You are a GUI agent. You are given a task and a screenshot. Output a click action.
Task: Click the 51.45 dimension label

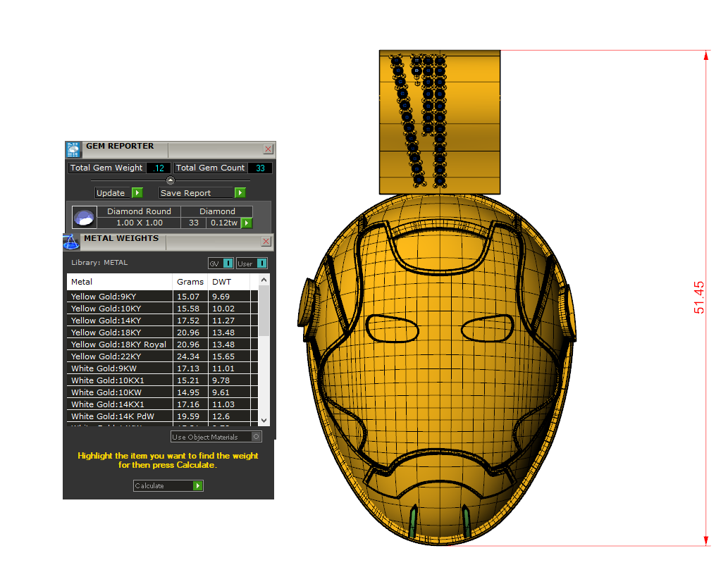tap(699, 297)
